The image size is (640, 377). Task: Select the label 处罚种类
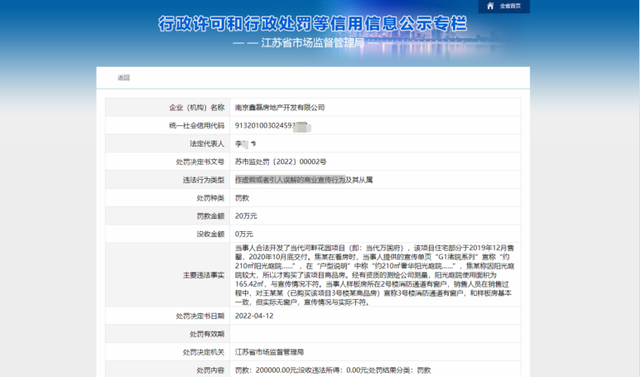click(210, 198)
